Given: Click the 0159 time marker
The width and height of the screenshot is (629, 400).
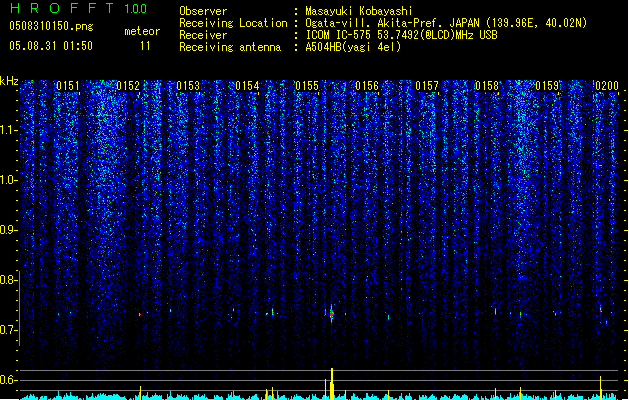Looking at the screenshot, I should tap(547, 86).
